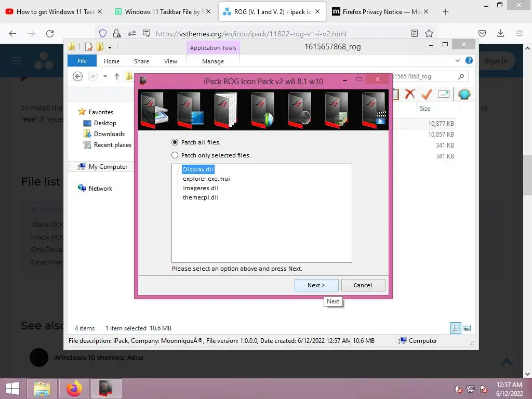The width and height of the screenshot is (532, 399).
Task: Switch to YouTube Windows 11 Taskbar tab
Action: 52,11
